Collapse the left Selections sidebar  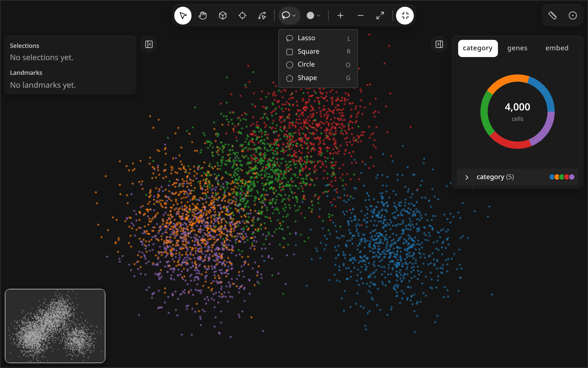149,44
